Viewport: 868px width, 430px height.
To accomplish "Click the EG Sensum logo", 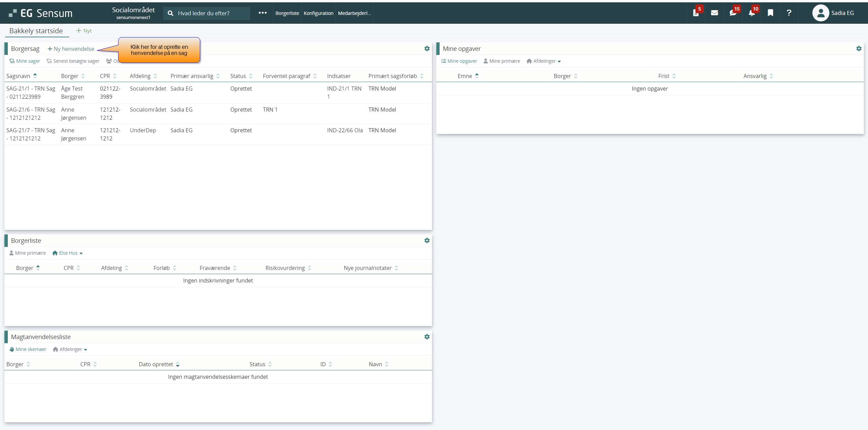I will (41, 13).
